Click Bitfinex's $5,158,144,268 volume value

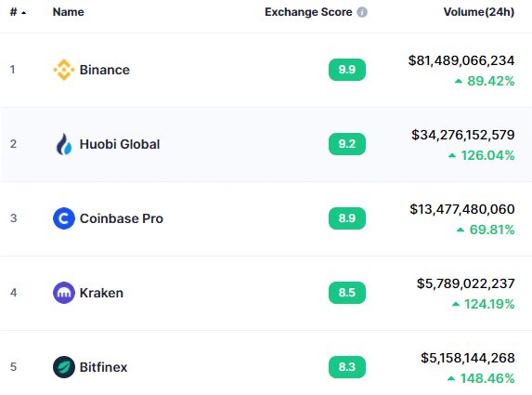point(468,358)
